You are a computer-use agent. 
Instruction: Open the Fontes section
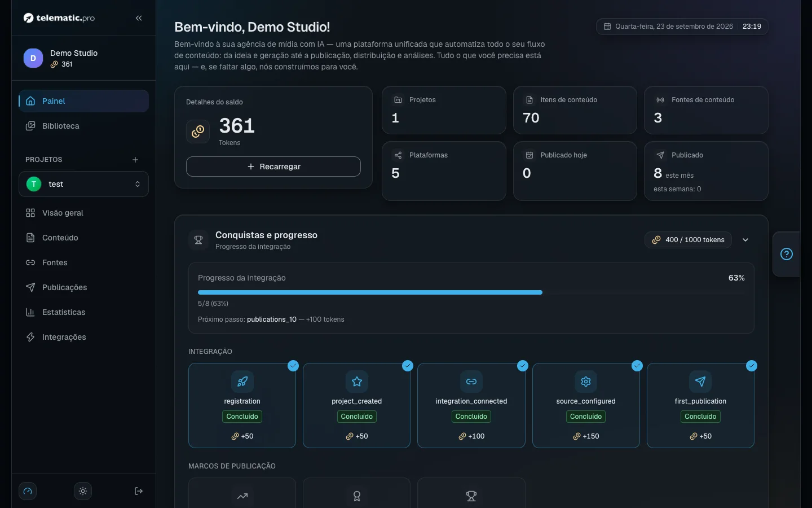click(x=83, y=262)
